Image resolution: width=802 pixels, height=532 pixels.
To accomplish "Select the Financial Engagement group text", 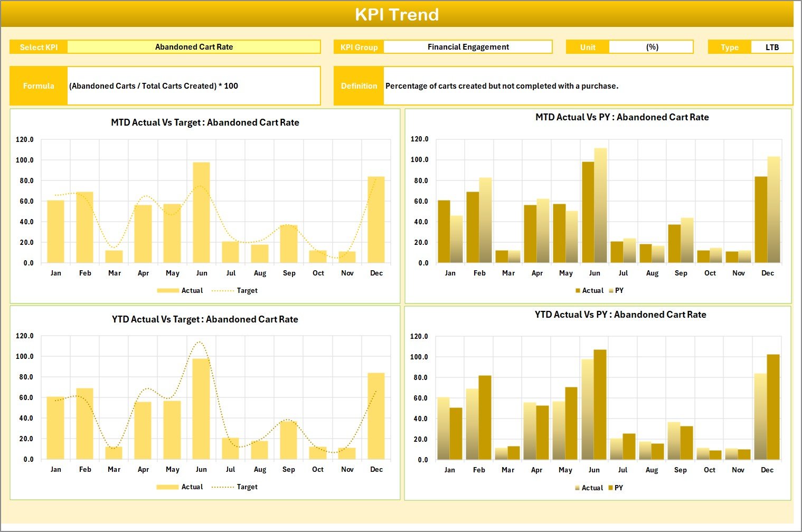I will [x=468, y=46].
